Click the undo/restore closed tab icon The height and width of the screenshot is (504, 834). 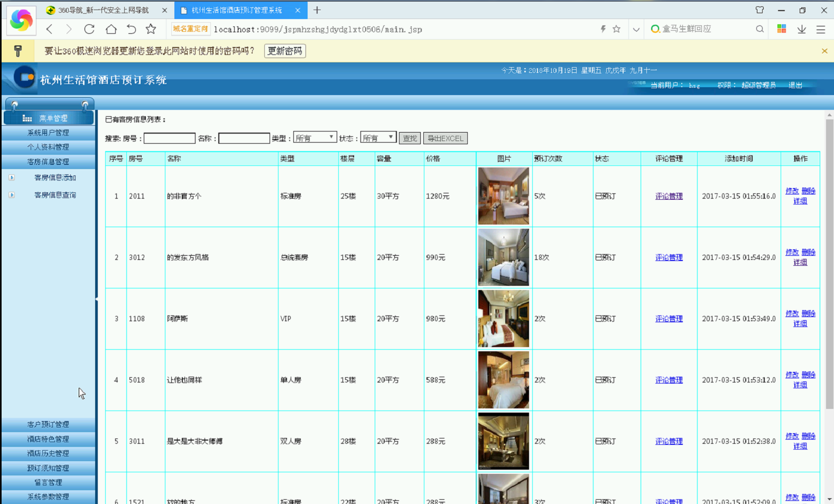coord(131,29)
